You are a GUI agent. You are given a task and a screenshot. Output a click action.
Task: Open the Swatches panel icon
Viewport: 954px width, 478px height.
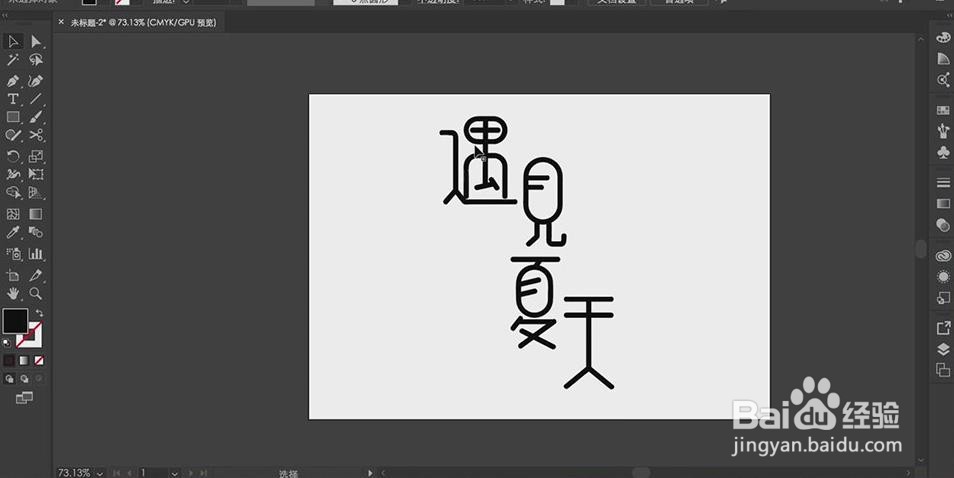coord(943,110)
